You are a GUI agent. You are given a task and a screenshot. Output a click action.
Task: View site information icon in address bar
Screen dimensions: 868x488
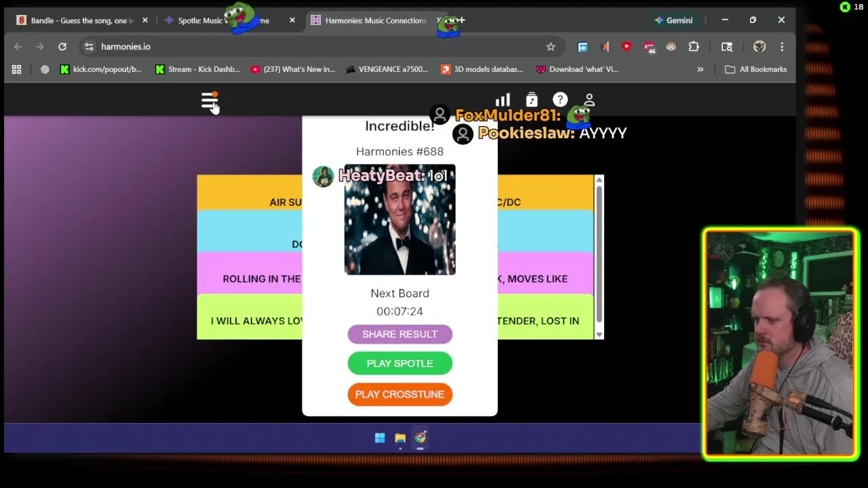tap(89, 47)
